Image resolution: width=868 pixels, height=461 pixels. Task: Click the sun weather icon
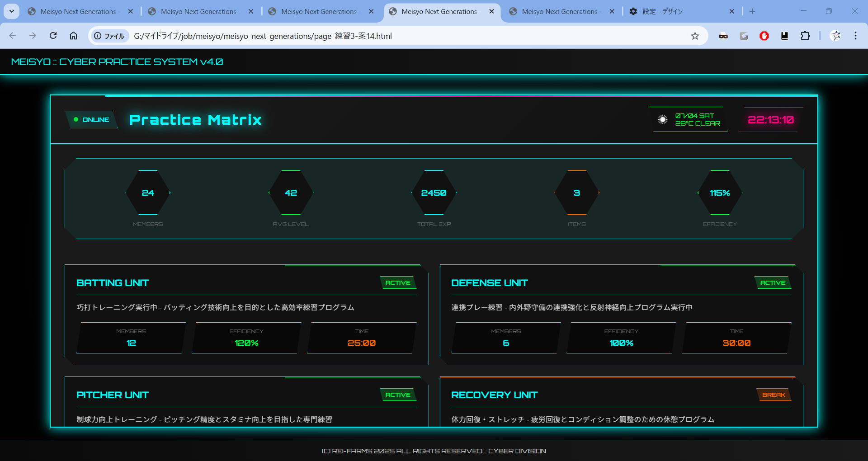(x=662, y=119)
